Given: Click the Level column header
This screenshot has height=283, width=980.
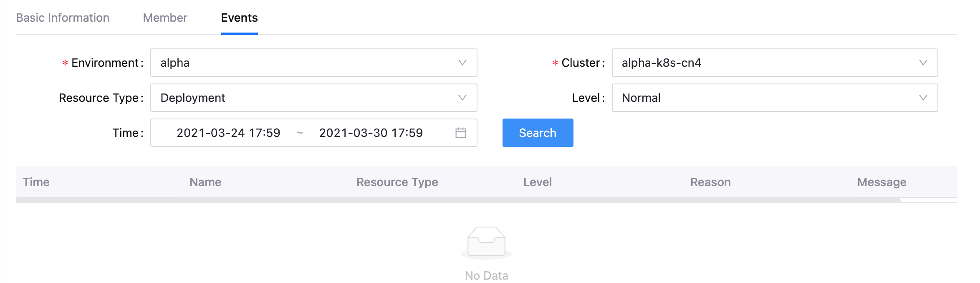Looking at the screenshot, I should tap(538, 182).
